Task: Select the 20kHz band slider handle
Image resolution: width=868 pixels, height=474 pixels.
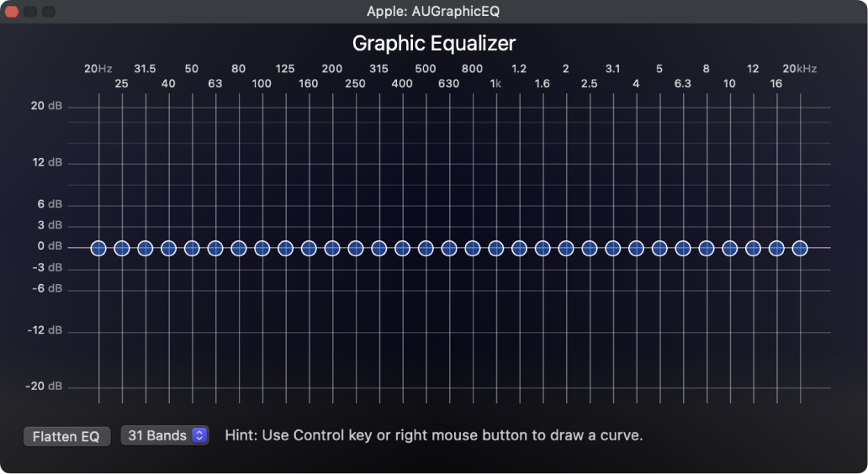Action: (800, 248)
